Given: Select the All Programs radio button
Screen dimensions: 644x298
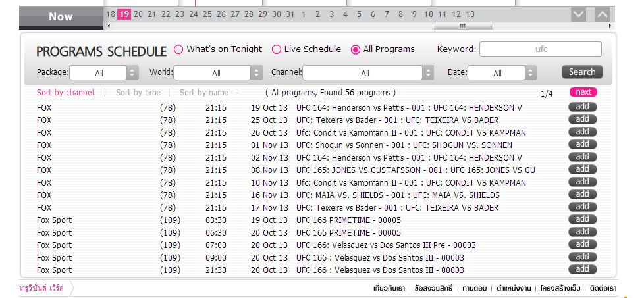Looking at the screenshot, I should click(356, 49).
